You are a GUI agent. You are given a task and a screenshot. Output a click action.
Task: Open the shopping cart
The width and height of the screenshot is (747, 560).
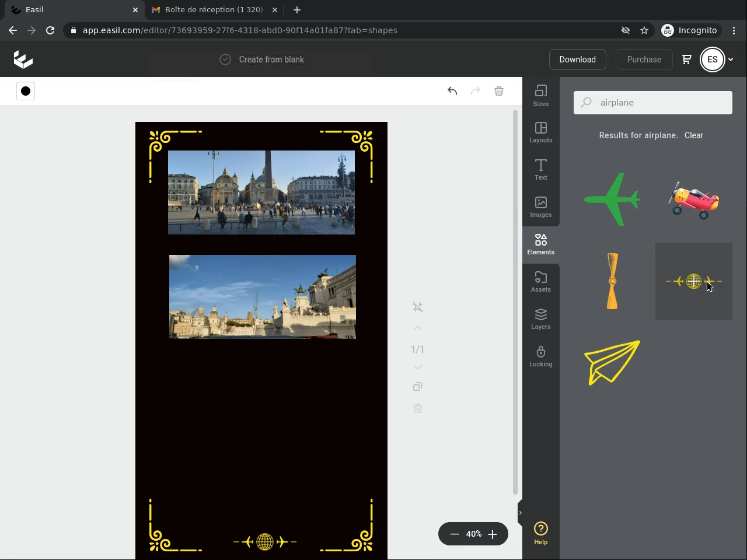687,60
